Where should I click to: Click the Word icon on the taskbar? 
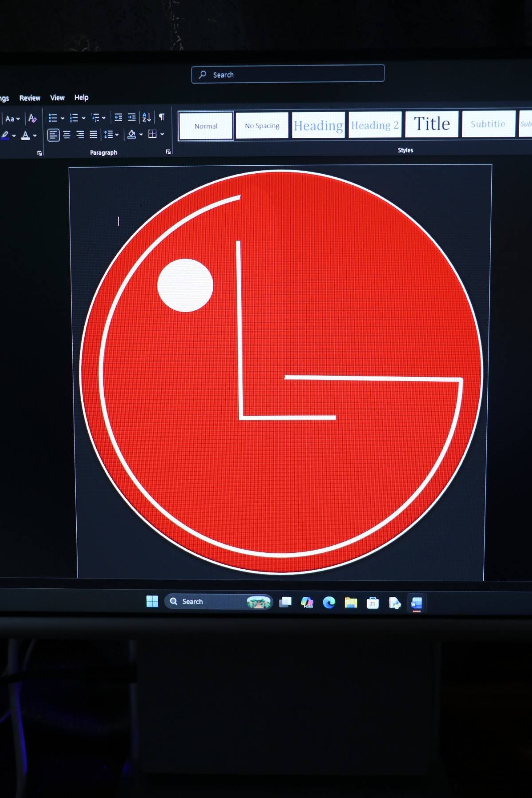(416, 603)
